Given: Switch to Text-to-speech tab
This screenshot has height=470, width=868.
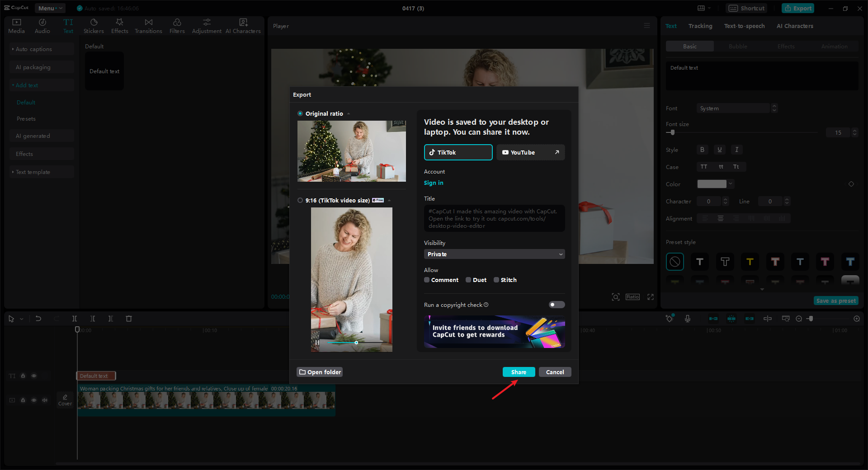Looking at the screenshot, I should tap(744, 26).
